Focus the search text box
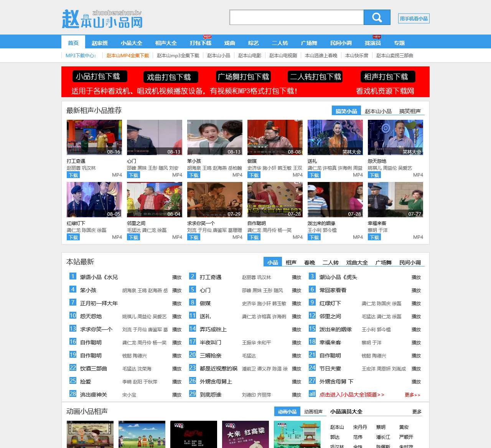Viewport: 491px width, 448px height. coord(297,17)
